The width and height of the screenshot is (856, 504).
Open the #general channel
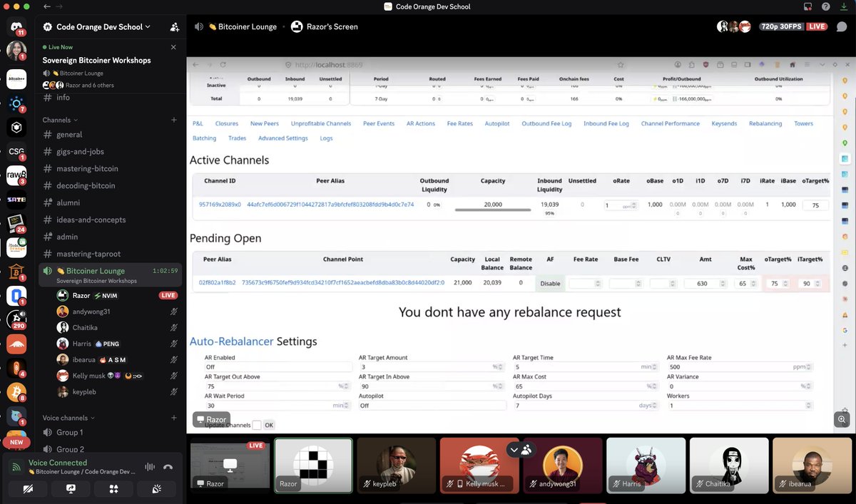(111, 134)
